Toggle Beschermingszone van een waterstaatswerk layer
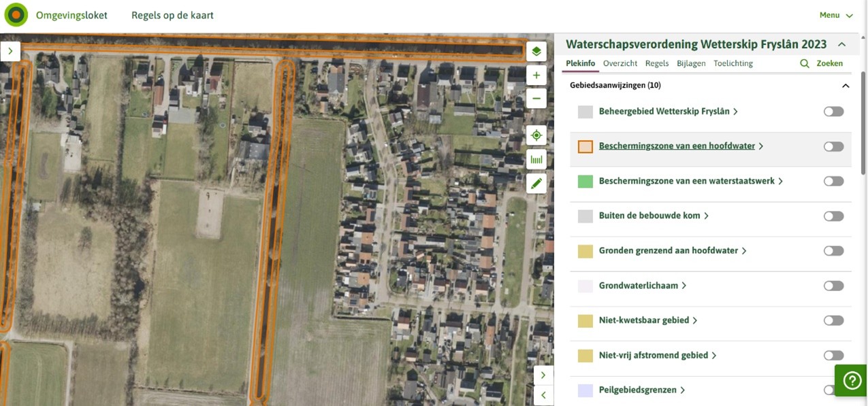Image resolution: width=868 pixels, height=406 pixels. click(833, 182)
